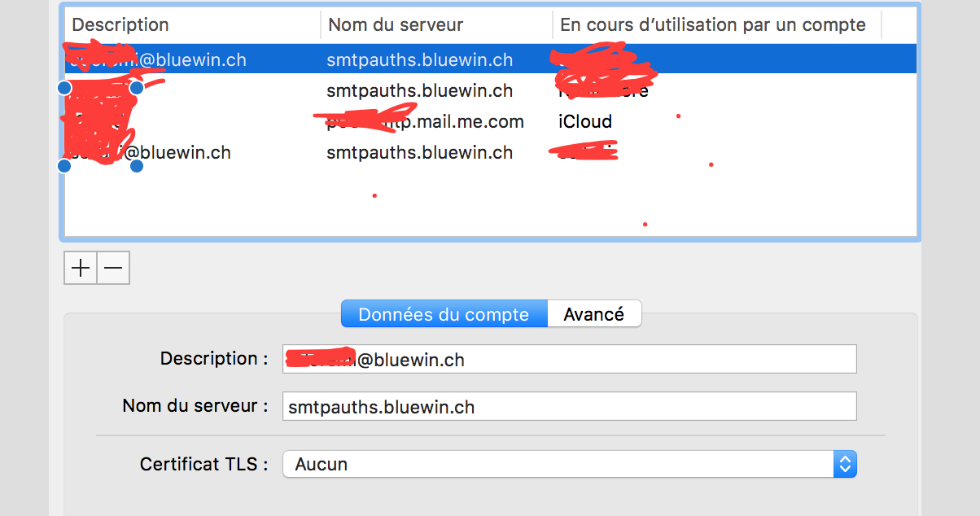Click inside the Description text field
The image size is (980, 516).
click(x=570, y=358)
